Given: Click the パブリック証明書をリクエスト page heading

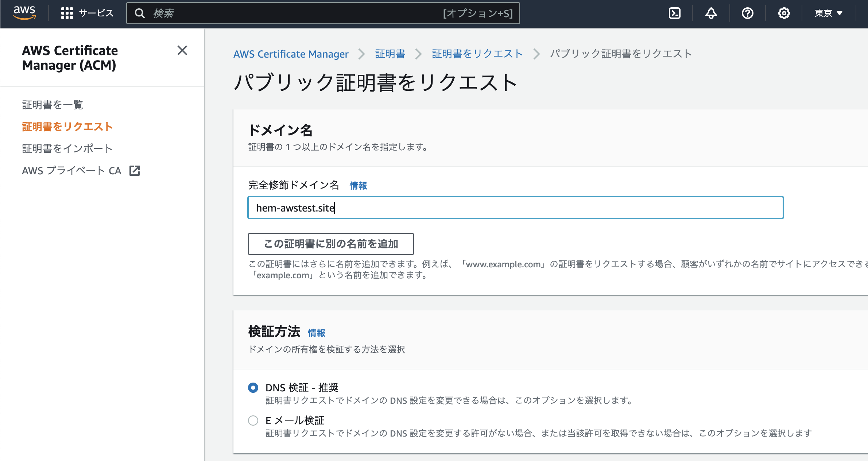Looking at the screenshot, I should [x=376, y=82].
